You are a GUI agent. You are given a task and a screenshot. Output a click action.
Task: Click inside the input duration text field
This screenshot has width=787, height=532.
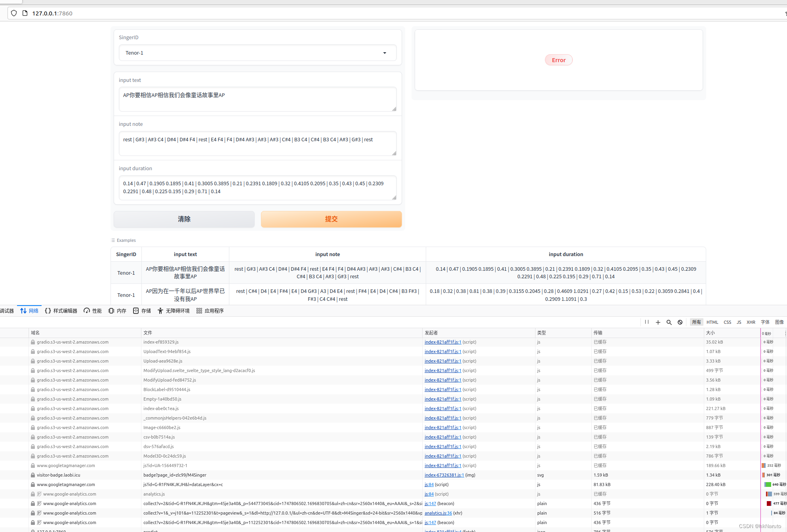pyautogui.click(x=257, y=188)
